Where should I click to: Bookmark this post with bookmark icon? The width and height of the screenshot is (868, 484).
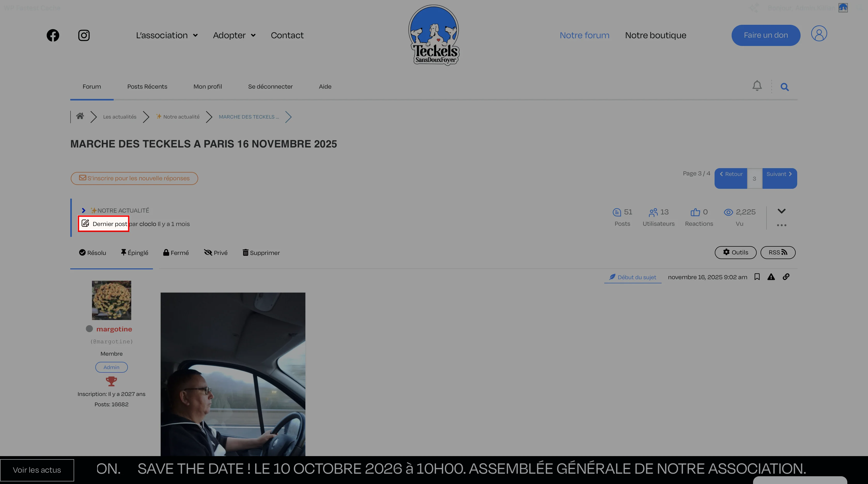point(757,277)
